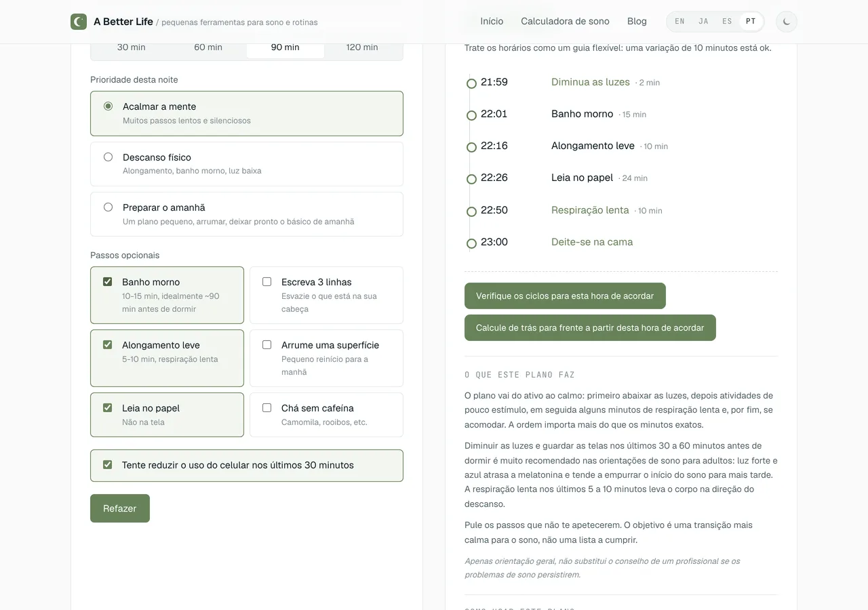Click the Refazer button
Image resolution: width=868 pixels, height=610 pixels.
click(x=120, y=508)
